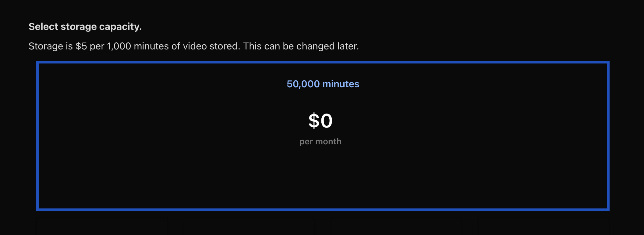Click the bottom blue border of the selected card
The width and height of the screenshot is (644, 235).
(x=323, y=209)
